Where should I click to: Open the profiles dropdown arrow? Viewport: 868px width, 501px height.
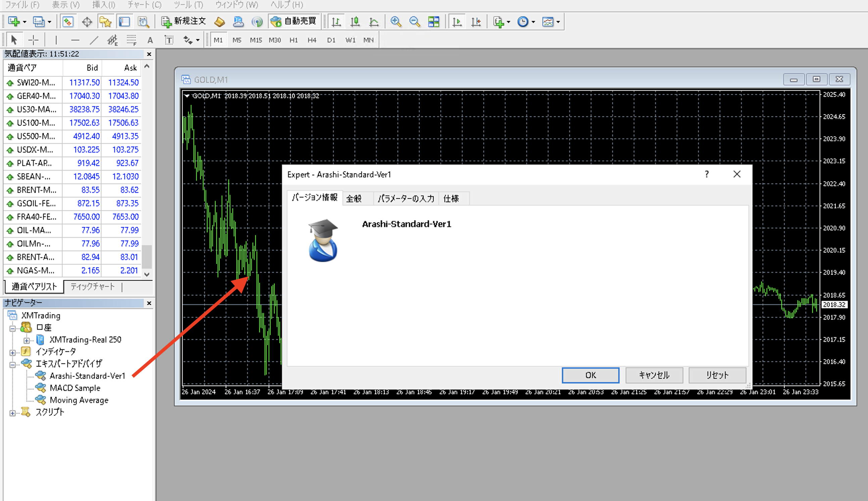[50, 22]
